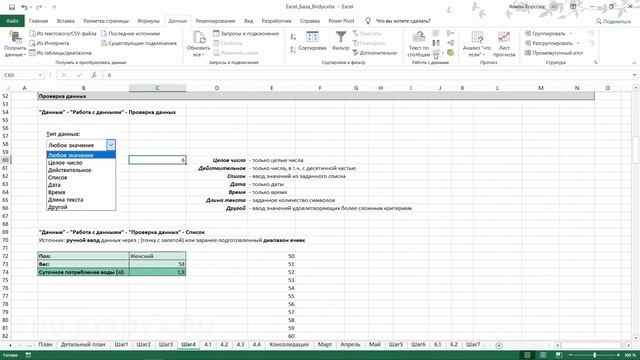Toggle the Фильтр funnel filter
The width and height of the screenshot is (640, 360).
[340, 41]
